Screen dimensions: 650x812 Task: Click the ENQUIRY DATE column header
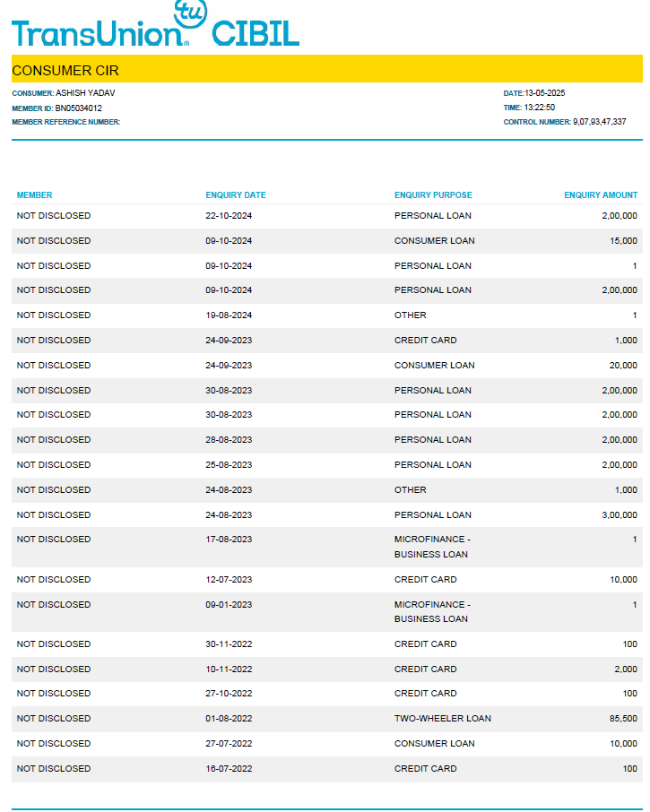click(x=236, y=195)
